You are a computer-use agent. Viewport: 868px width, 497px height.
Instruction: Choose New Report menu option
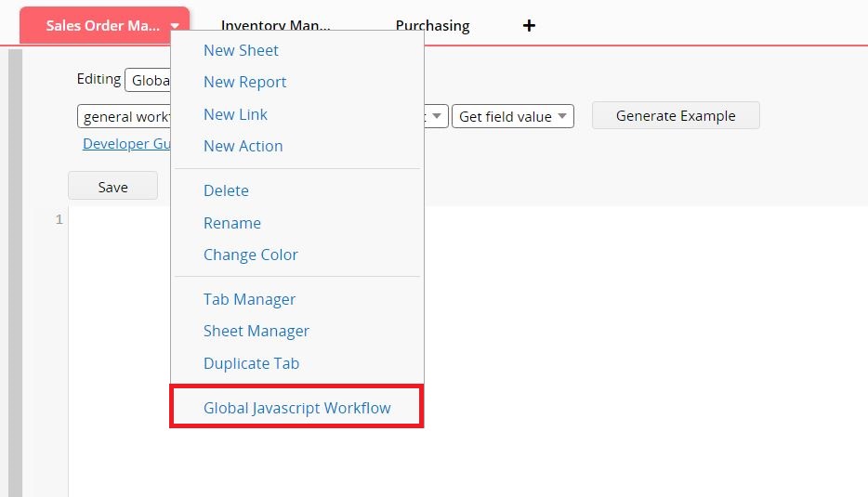click(x=244, y=82)
